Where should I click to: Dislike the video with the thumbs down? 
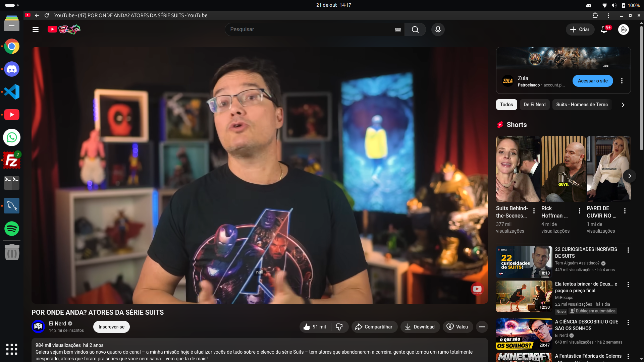click(339, 327)
